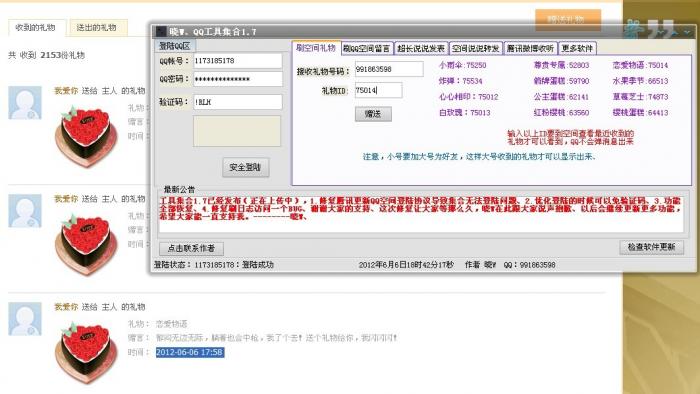The width and height of the screenshot is (700, 394).
Task: Click the 我爱你 sender link in bottom gift entry
Action: tap(66, 307)
